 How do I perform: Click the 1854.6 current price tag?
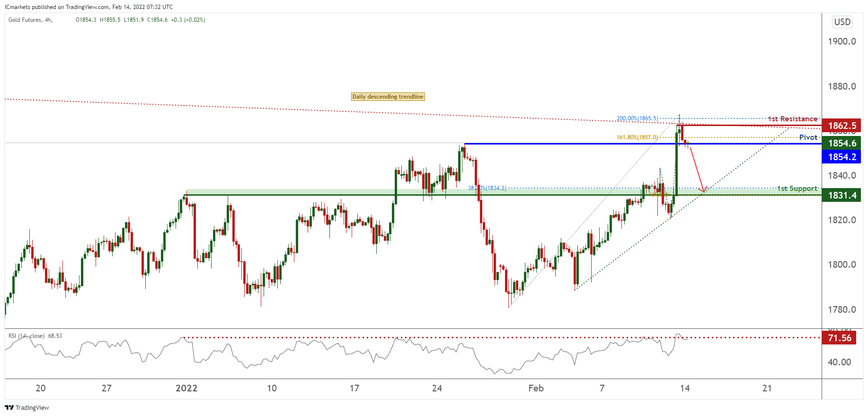coord(841,143)
